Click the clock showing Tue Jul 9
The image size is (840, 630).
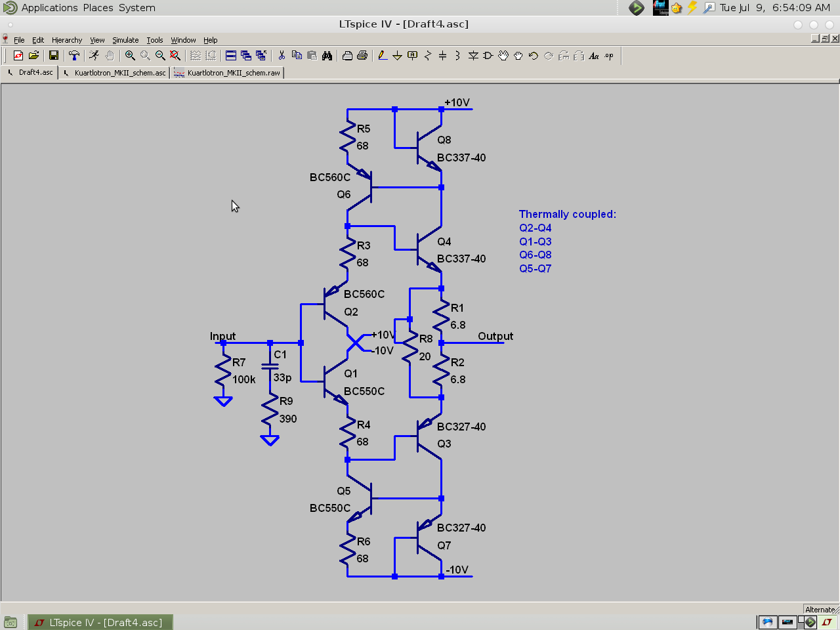775,8
